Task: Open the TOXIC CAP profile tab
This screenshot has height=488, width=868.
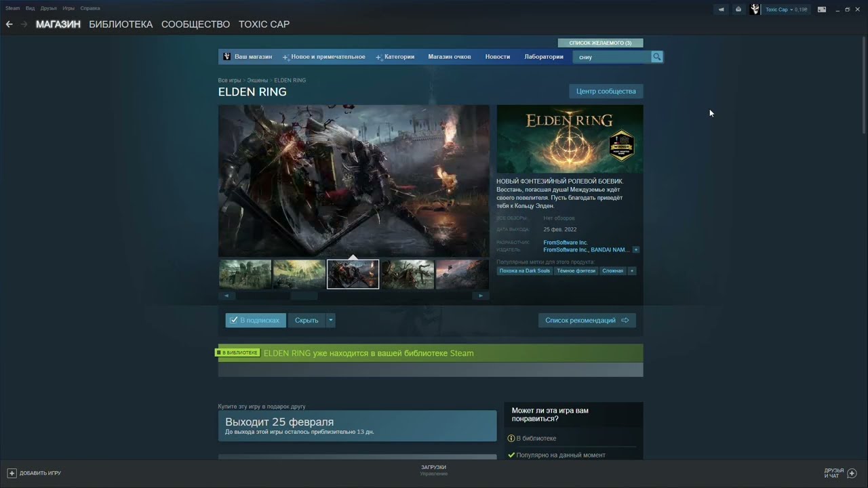Action: click(264, 24)
